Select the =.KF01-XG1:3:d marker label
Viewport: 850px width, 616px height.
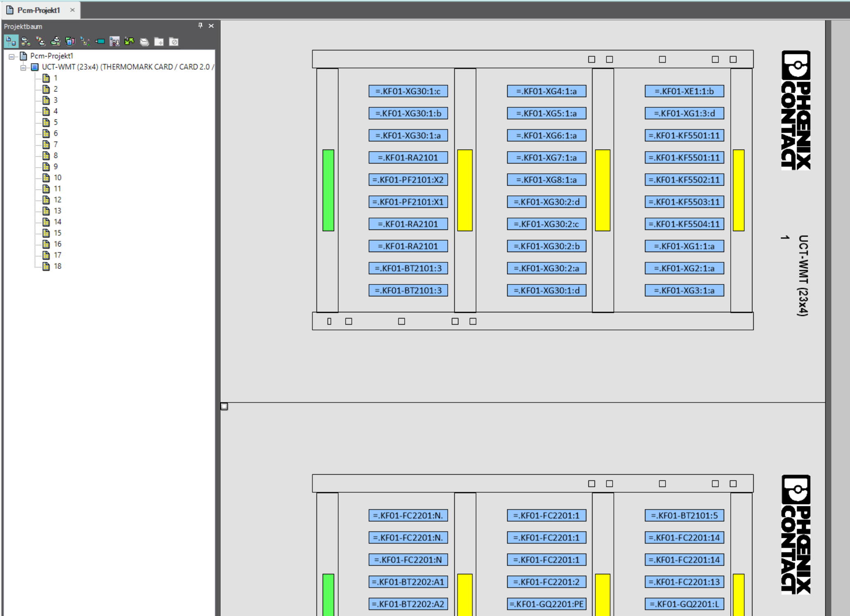pos(684,113)
